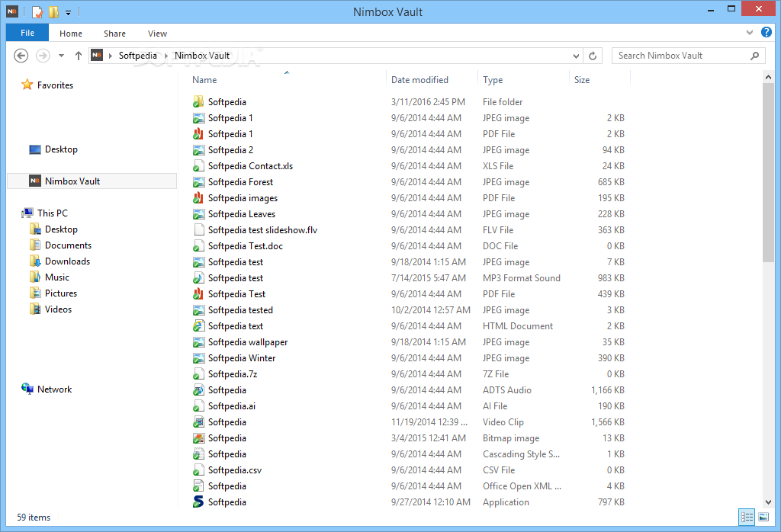Select Softpedia test slideshow.flv icon
The width and height of the screenshot is (781, 532).
click(198, 230)
